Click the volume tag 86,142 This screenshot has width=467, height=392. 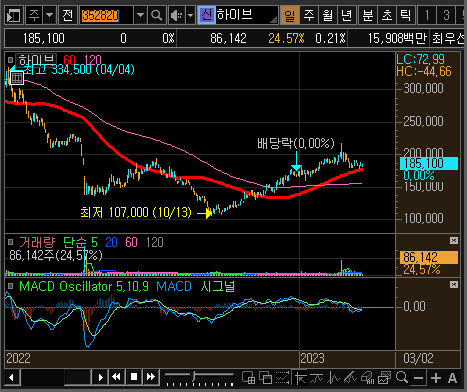[429, 257]
